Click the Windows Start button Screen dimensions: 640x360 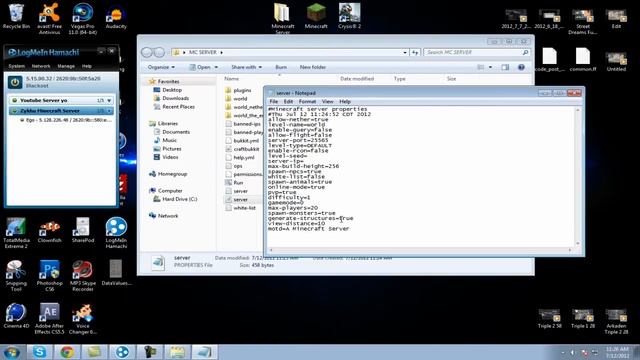pyautogui.click(x=12, y=352)
